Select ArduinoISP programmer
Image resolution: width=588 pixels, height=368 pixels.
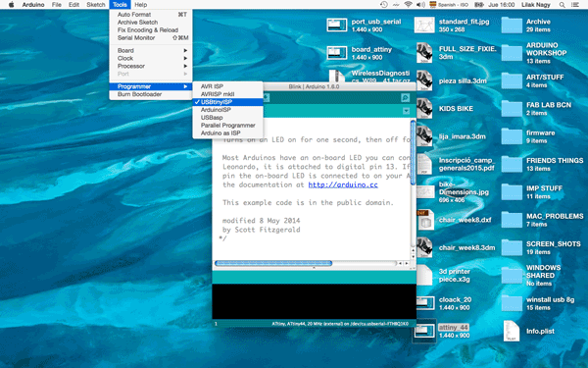(x=227, y=110)
